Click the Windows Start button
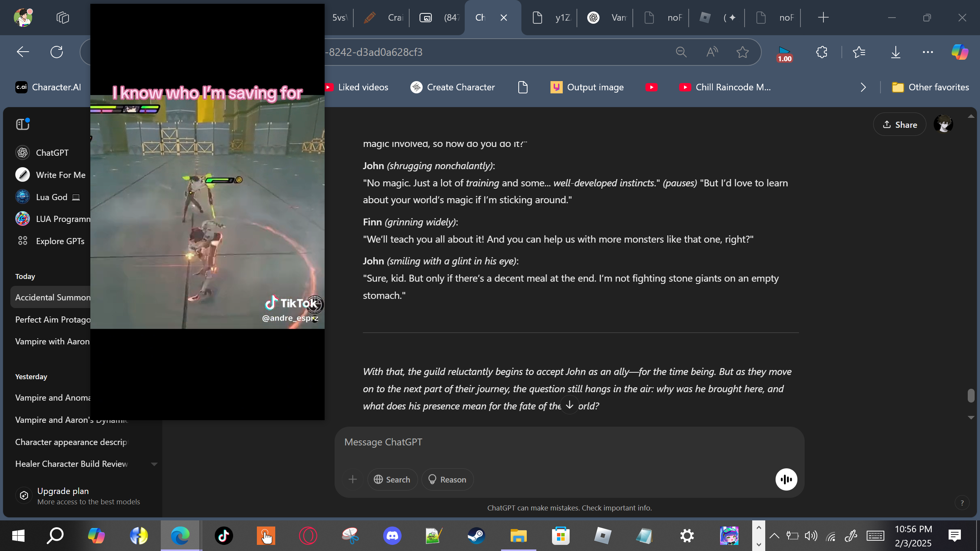This screenshot has width=980, height=551. coord(18,536)
